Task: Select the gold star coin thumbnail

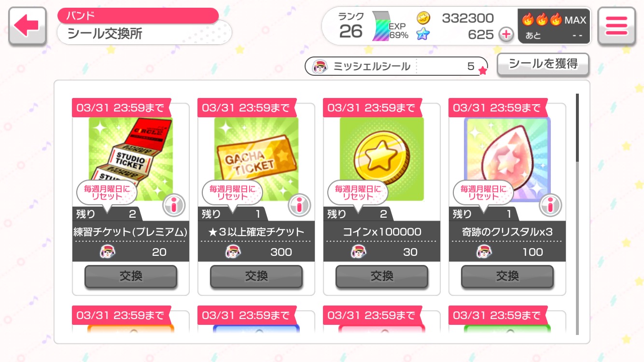Action: pyautogui.click(x=382, y=159)
